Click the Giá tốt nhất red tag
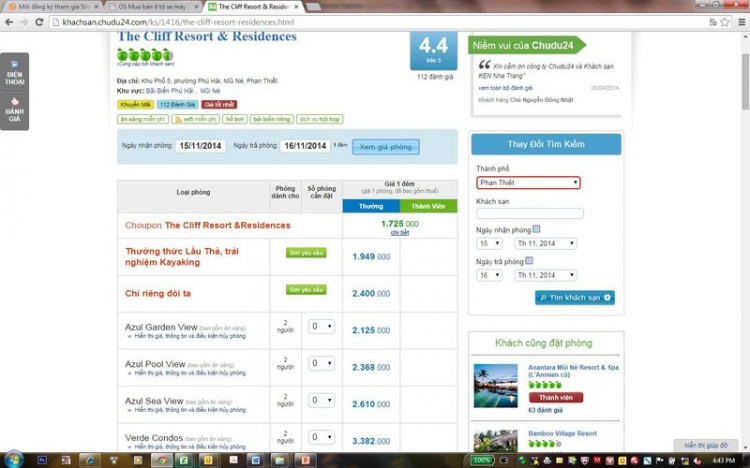This screenshot has height=468, width=750. click(x=219, y=104)
